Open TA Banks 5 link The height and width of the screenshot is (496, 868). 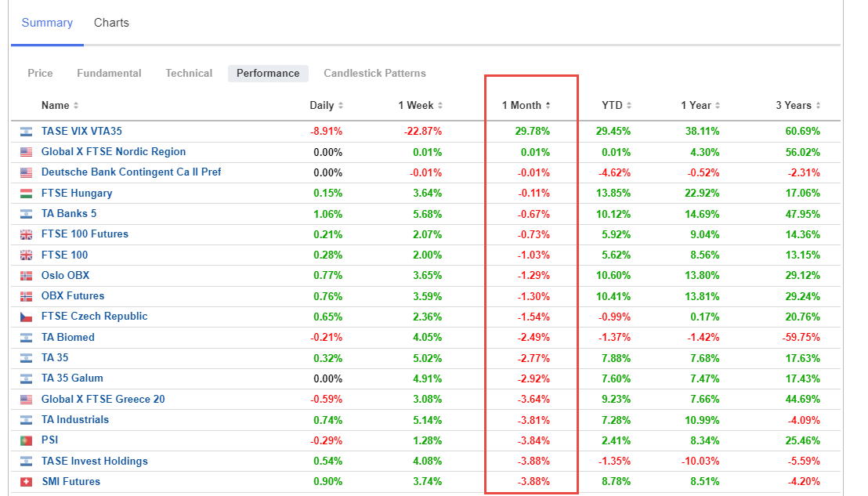coord(69,214)
